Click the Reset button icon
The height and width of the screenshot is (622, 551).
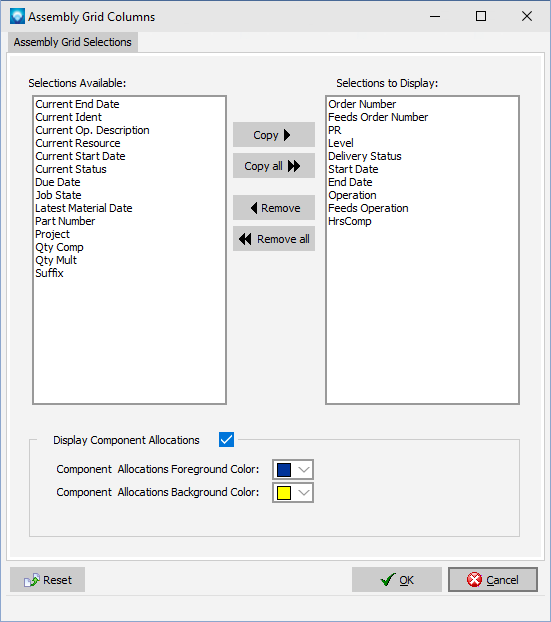coord(32,580)
